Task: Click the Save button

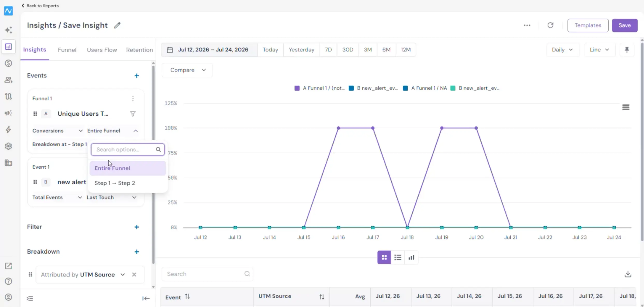Action: tap(625, 25)
